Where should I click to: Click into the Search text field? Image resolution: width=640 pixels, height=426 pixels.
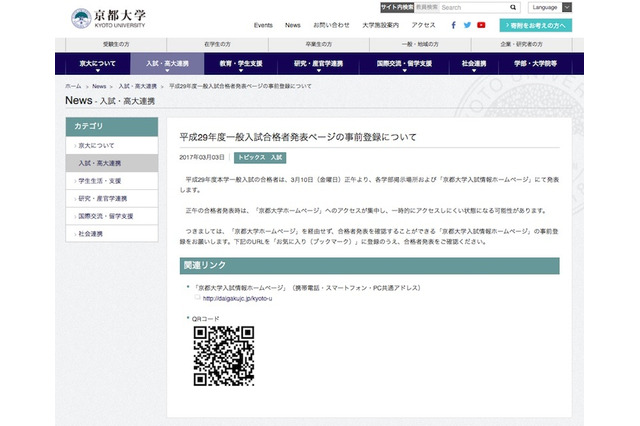pyautogui.click(x=473, y=7)
